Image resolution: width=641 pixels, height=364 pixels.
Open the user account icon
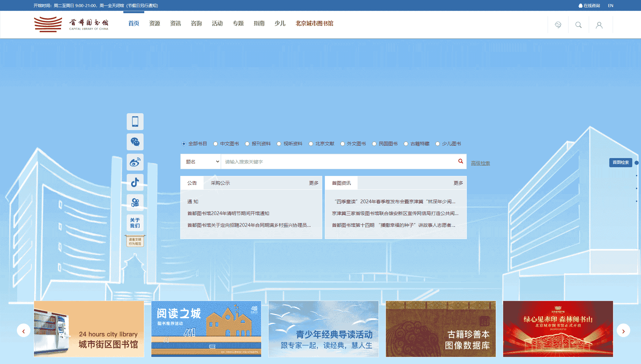599,25
